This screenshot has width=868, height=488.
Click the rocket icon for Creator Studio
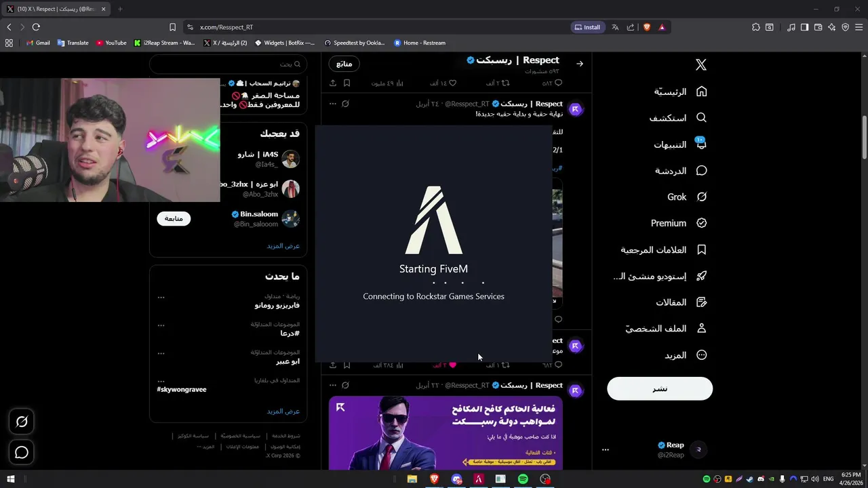702,276
